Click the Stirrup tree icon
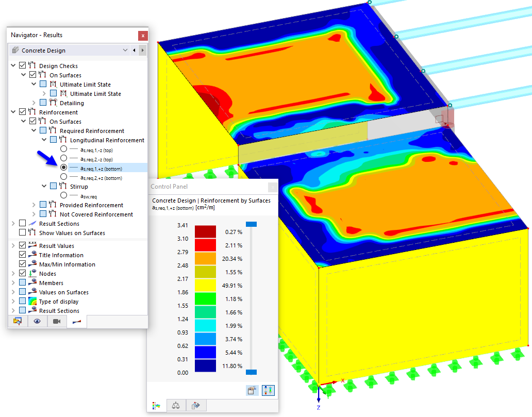532x417 pixels. coord(63,186)
